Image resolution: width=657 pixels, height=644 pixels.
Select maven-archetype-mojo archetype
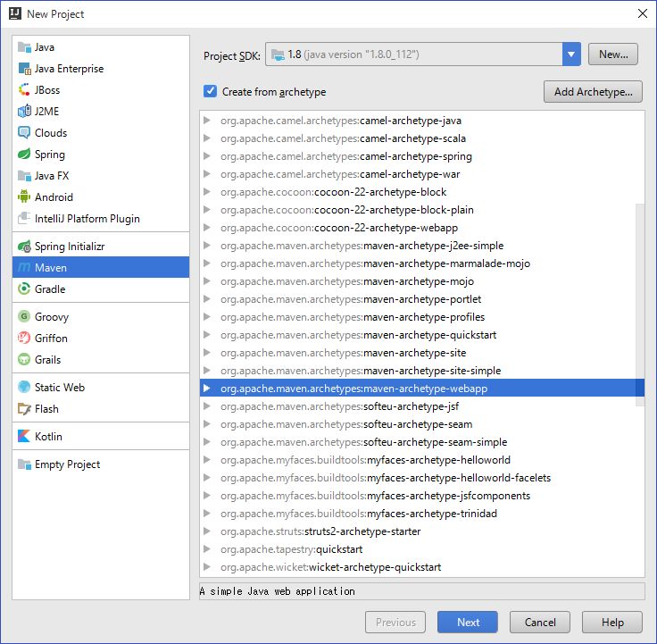(x=422, y=280)
